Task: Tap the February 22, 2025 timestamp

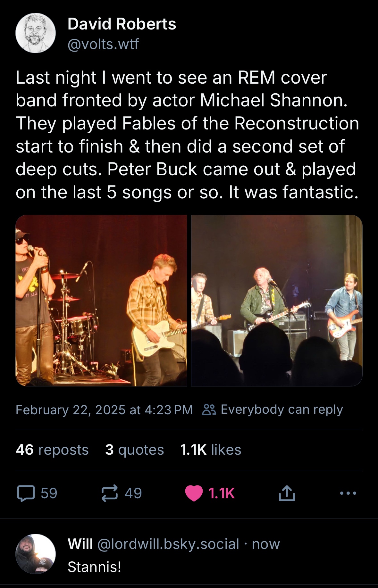Action: (x=104, y=410)
